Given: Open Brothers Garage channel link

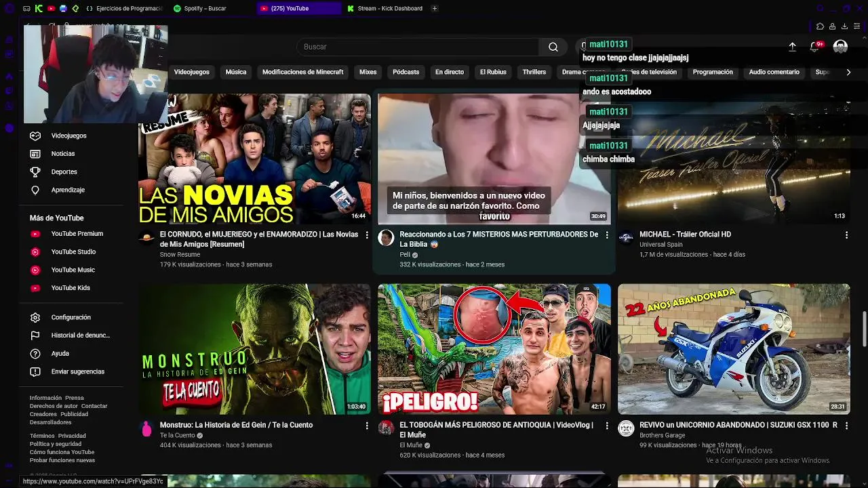Looking at the screenshot, I should tap(663, 435).
